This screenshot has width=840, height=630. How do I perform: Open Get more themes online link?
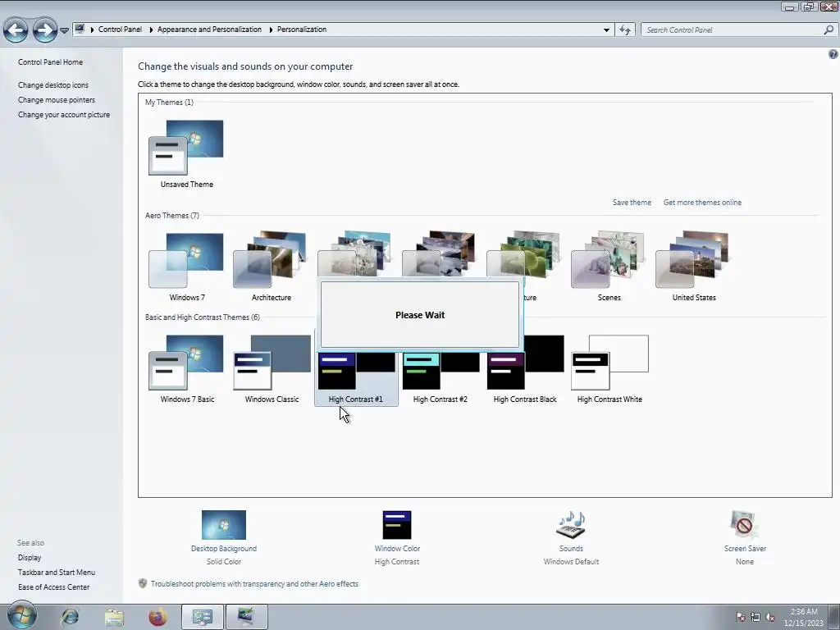click(x=702, y=203)
